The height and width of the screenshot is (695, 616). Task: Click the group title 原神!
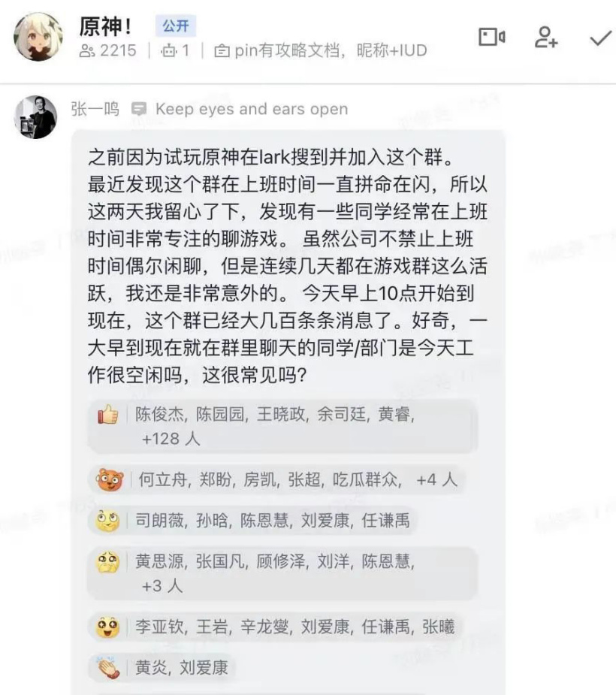click(105, 26)
